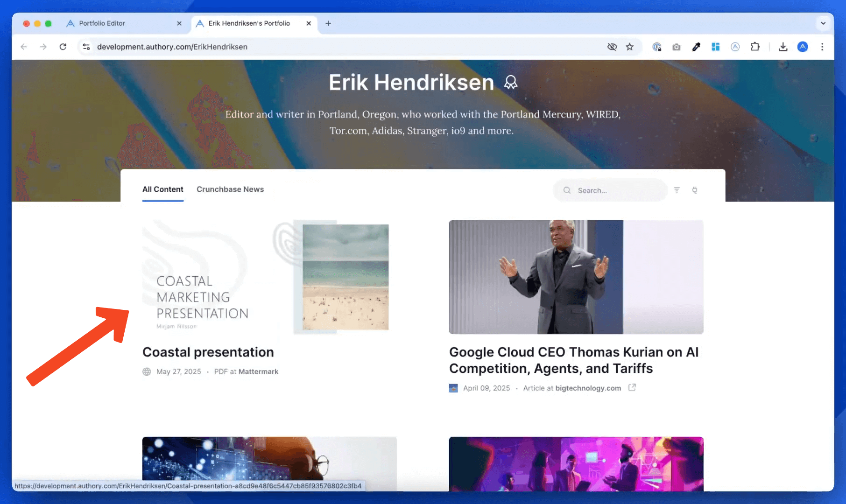This screenshot has height=504, width=846.
Task: Open the filter icon beside search
Action: tap(677, 190)
